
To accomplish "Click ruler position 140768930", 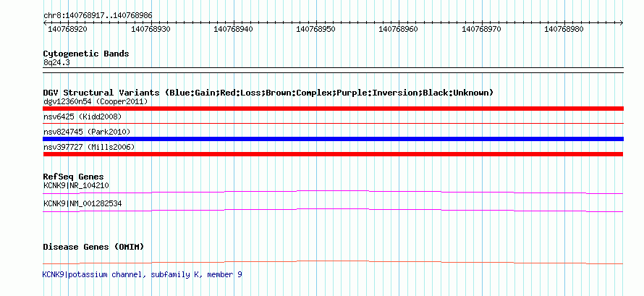I will click(151, 29).
